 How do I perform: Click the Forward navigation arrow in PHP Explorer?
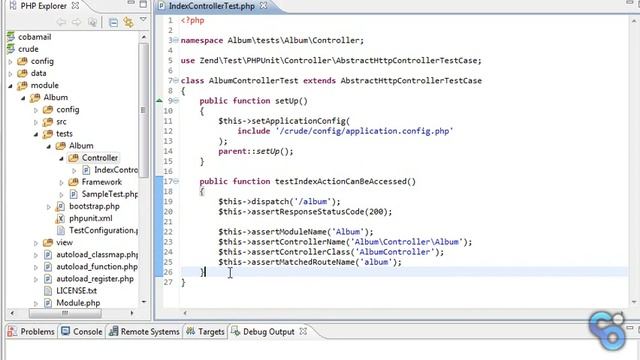pyautogui.click(x=76, y=22)
